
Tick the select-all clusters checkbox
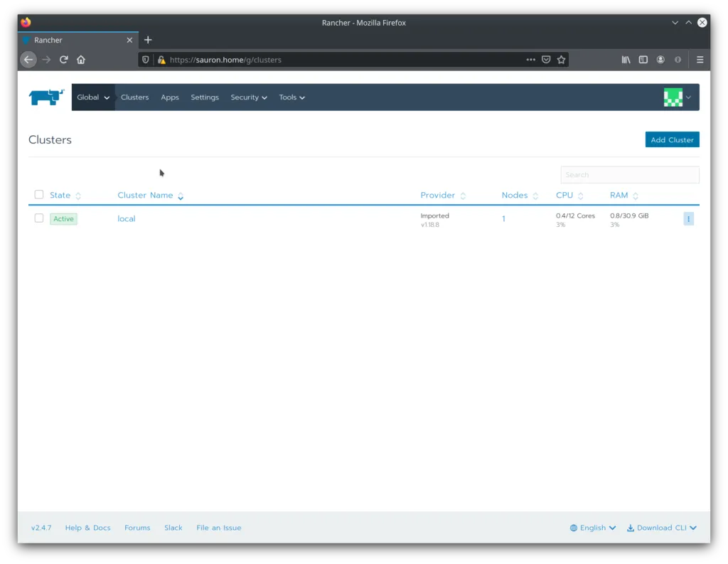click(x=39, y=195)
